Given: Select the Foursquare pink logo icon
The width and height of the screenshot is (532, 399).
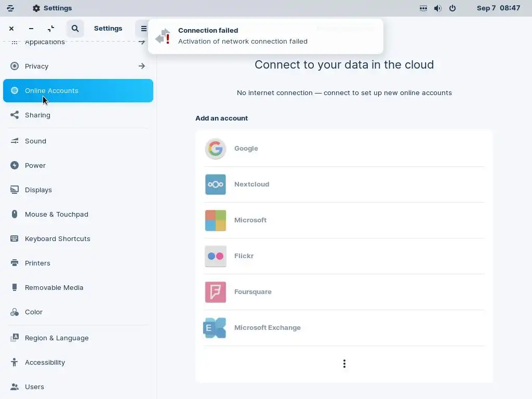Looking at the screenshot, I should [x=216, y=292].
